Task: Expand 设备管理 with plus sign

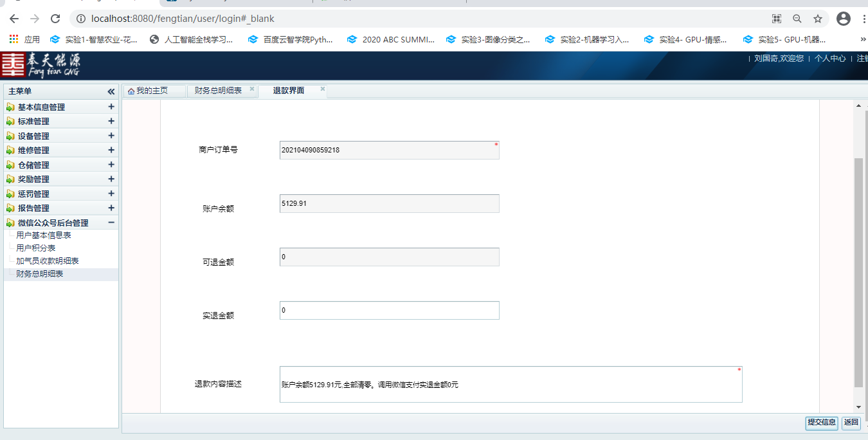Action: (x=111, y=136)
